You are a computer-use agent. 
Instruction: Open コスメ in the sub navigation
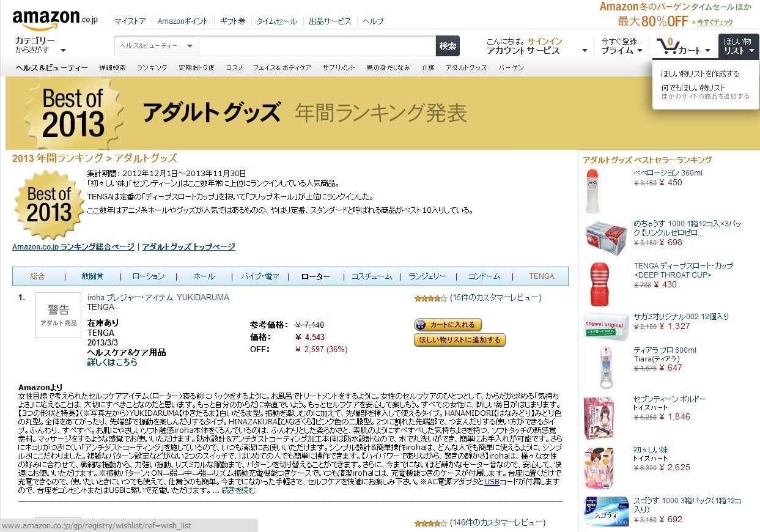pos(234,68)
